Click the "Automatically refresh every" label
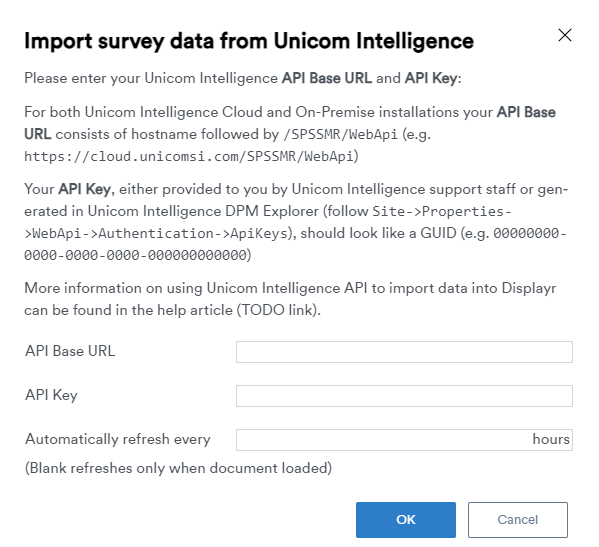599x547 pixels. tap(118, 439)
